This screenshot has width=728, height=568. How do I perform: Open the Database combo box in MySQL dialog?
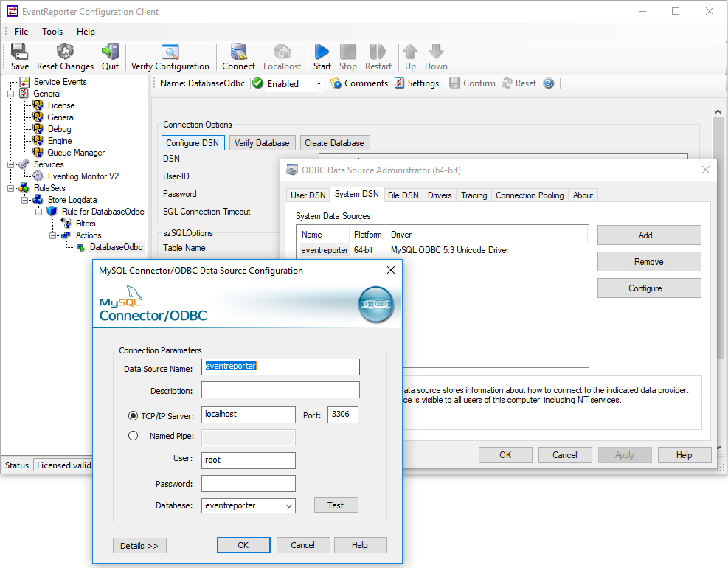click(x=289, y=505)
